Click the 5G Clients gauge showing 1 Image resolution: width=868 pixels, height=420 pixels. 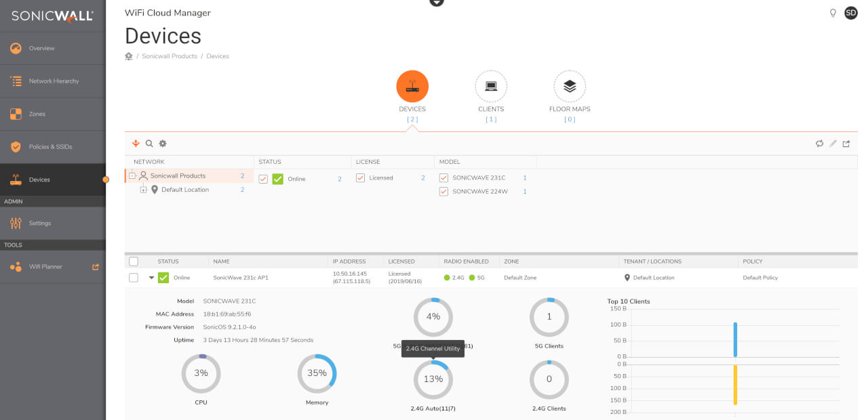point(549,317)
